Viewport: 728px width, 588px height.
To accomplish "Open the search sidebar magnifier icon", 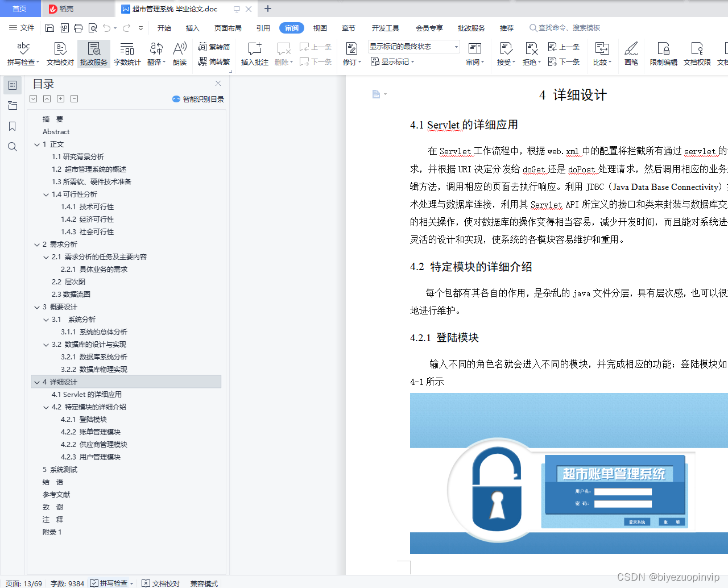I will (x=13, y=147).
